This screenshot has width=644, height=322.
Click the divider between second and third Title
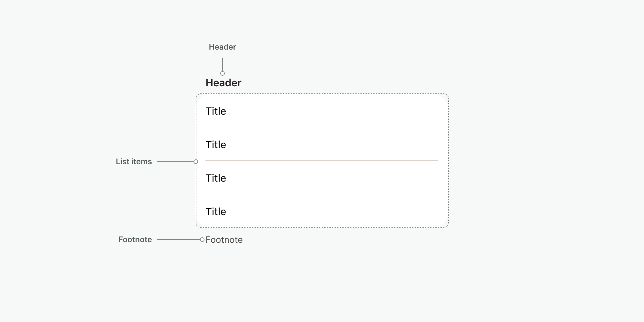tap(321, 161)
